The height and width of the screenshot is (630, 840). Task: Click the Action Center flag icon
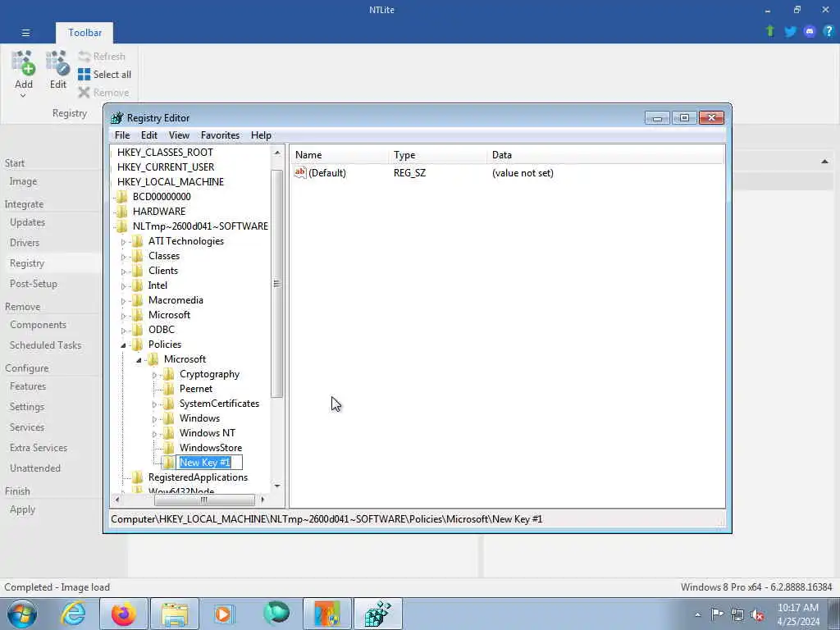[717, 614]
